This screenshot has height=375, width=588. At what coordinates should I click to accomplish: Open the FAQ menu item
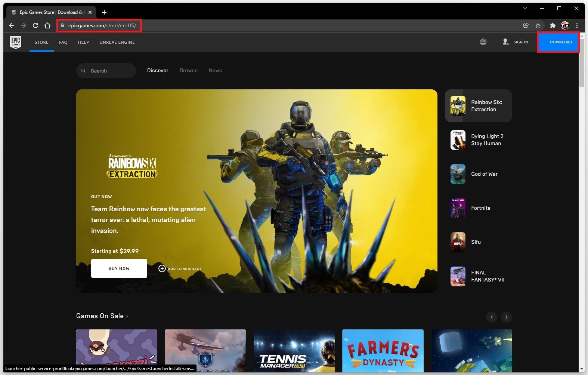click(63, 42)
